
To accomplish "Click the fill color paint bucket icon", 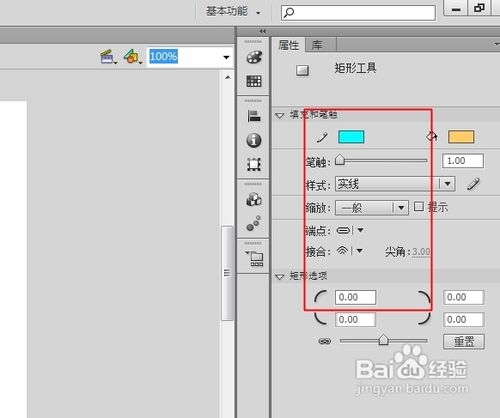I will [432, 136].
